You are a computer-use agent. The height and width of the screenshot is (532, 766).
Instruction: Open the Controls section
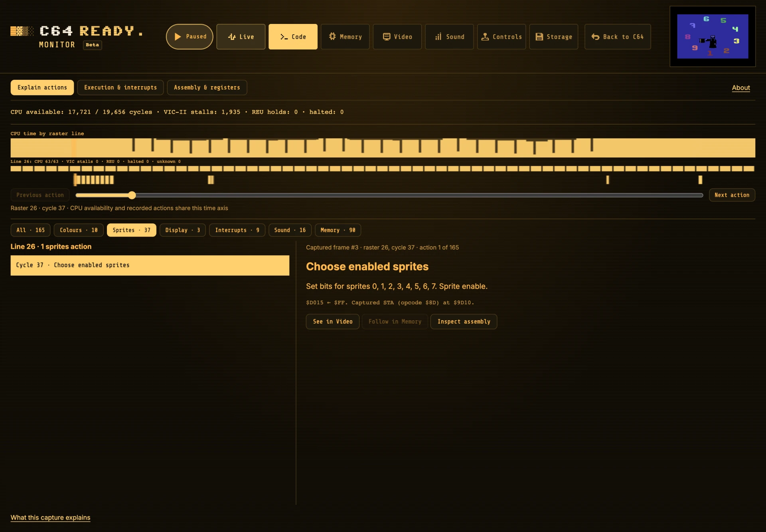pos(501,37)
